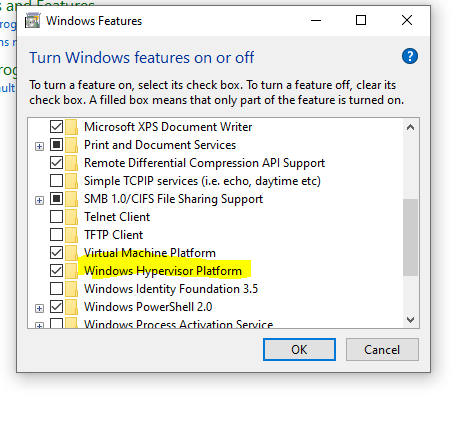This screenshot has height=436, width=468.
Task: Toggle SMB 1.0/CIFS File Sharing Support checkbox
Action: 56,199
